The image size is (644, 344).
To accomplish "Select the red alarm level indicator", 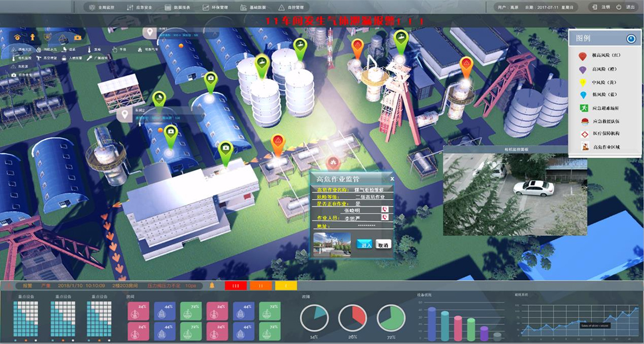I will point(235,286).
